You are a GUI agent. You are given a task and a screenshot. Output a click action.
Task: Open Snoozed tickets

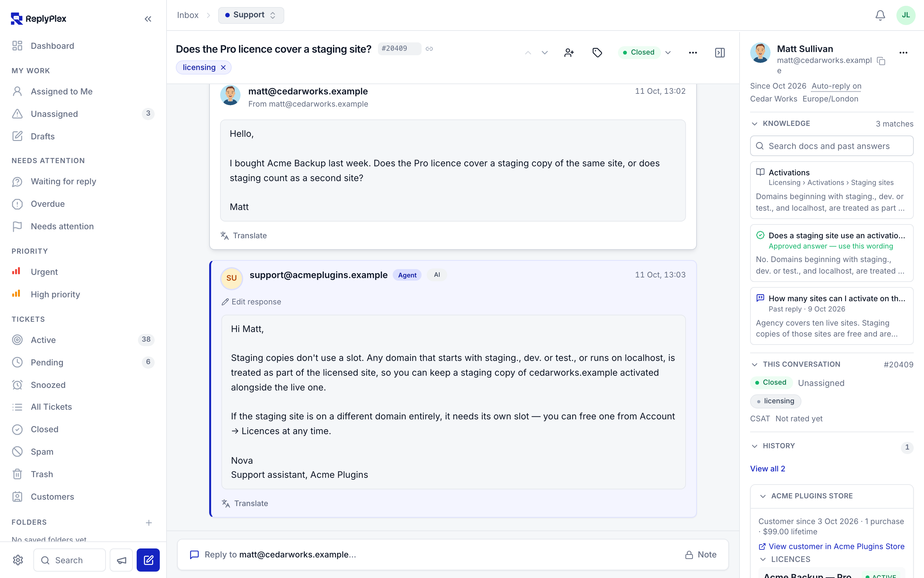pos(83,385)
